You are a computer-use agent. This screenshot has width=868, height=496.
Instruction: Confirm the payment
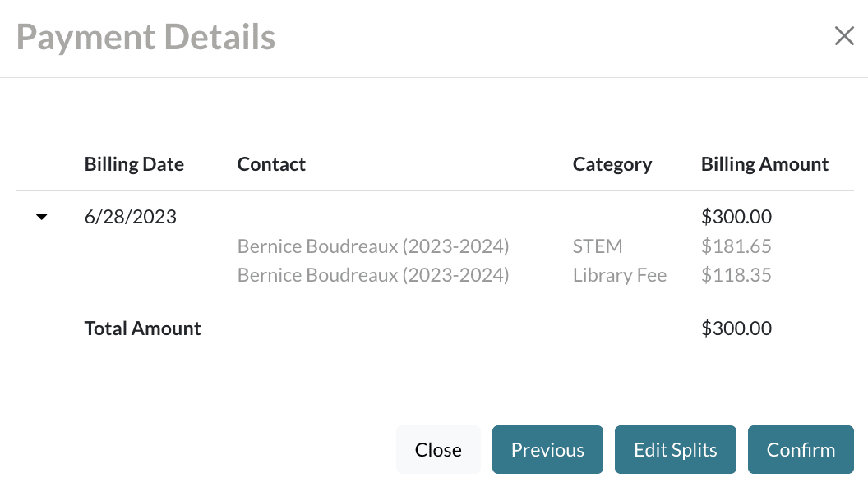[x=801, y=450]
